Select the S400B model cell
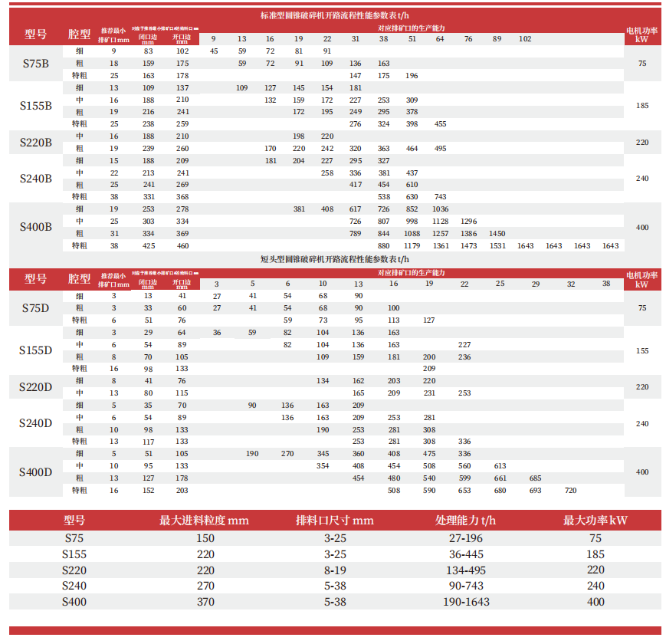666x644 pixels. pos(35,227)
